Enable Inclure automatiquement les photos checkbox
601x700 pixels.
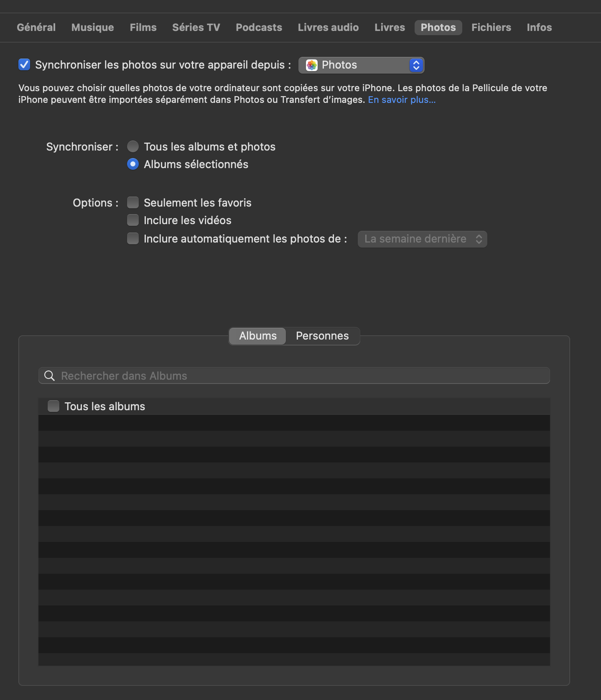(x=133, y=239)
